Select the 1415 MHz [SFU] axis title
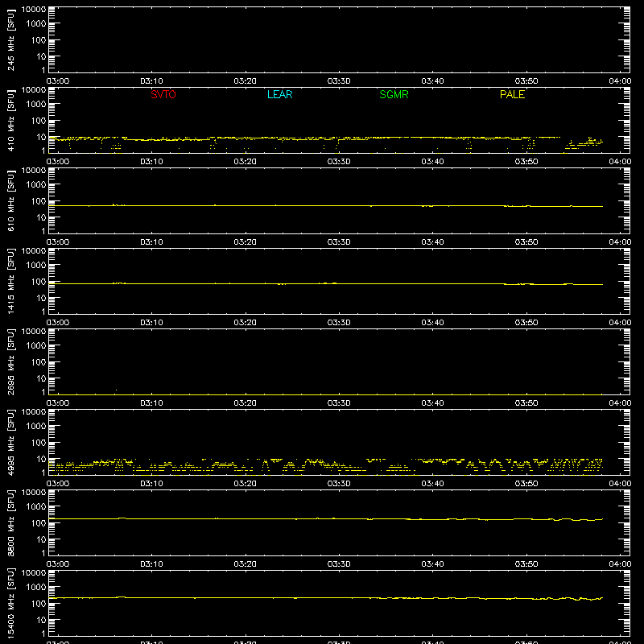Image resolution: width=644 pixels, height=644 pixels. [10, 281]
